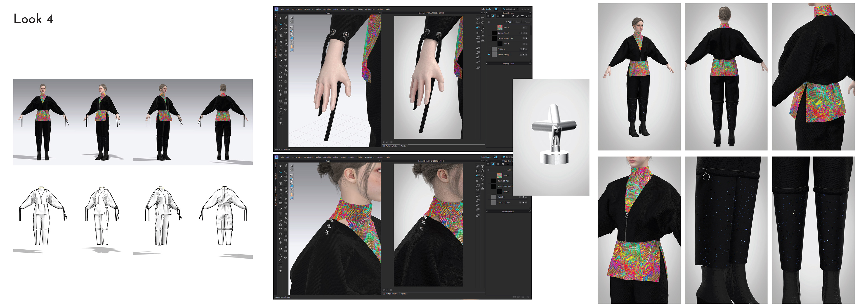Screen dimensions: 868x307
Task: Select Print 3 swatch in lower Object Browser
Action: pos(500,176)
